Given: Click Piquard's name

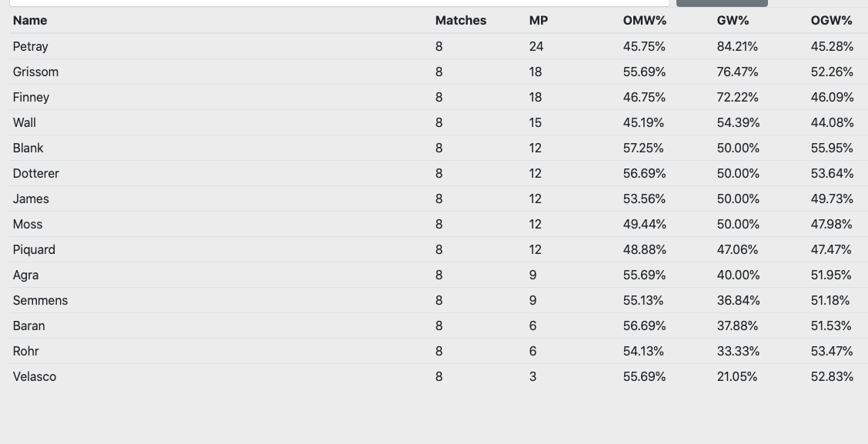Looking at the screenshot, I should click(x=34, y=249).
